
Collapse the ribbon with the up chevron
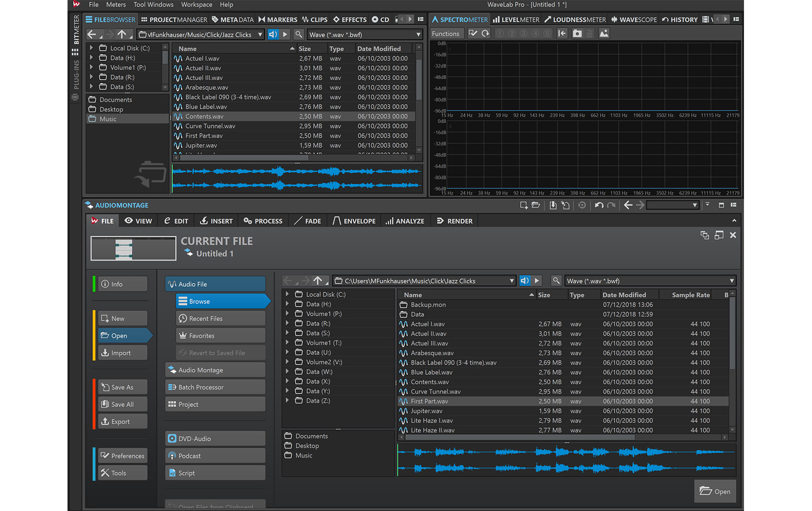pyautogui.click(x=734, y=221)
